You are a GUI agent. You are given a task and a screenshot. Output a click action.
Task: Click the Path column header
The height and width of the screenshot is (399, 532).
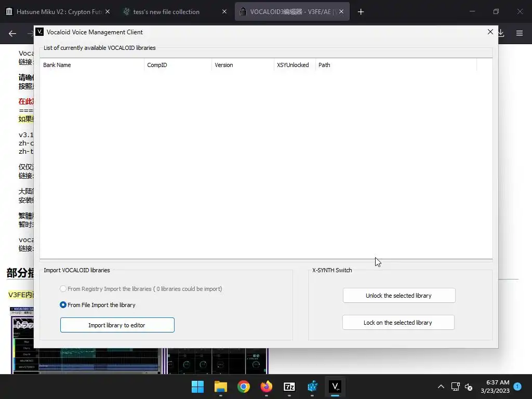(x=396, y=65)
